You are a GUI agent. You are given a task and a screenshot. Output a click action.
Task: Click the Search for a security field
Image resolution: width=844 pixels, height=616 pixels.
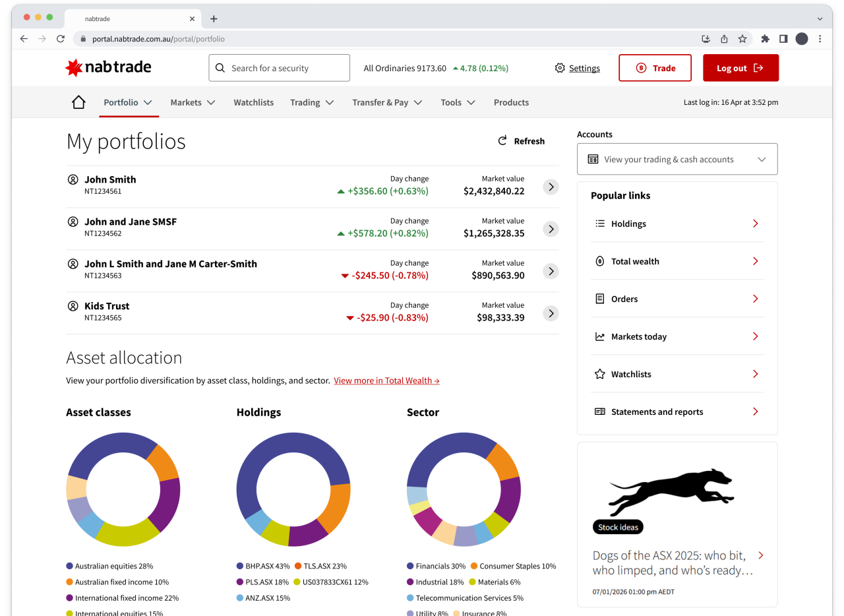tap(280, 68)
